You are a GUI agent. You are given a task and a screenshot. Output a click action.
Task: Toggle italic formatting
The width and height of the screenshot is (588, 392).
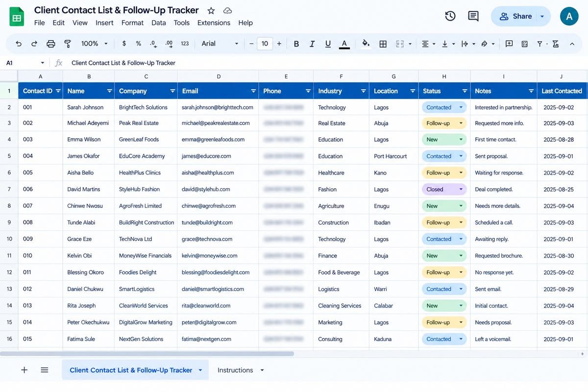(312, 44)
